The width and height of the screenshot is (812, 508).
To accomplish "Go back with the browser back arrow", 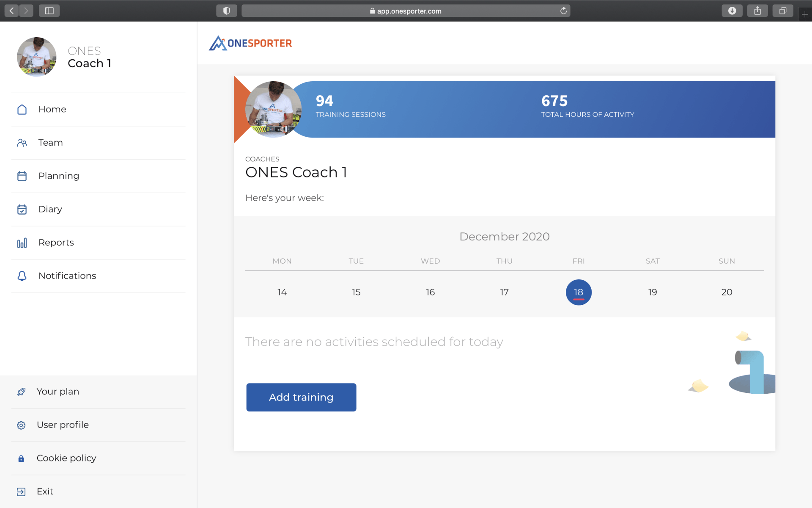I will (x=12, y=11).
